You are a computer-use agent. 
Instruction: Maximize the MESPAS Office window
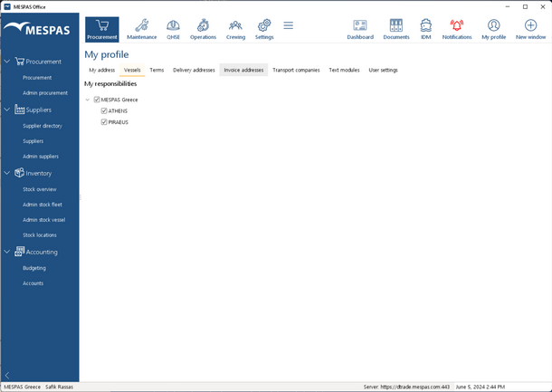525,6
